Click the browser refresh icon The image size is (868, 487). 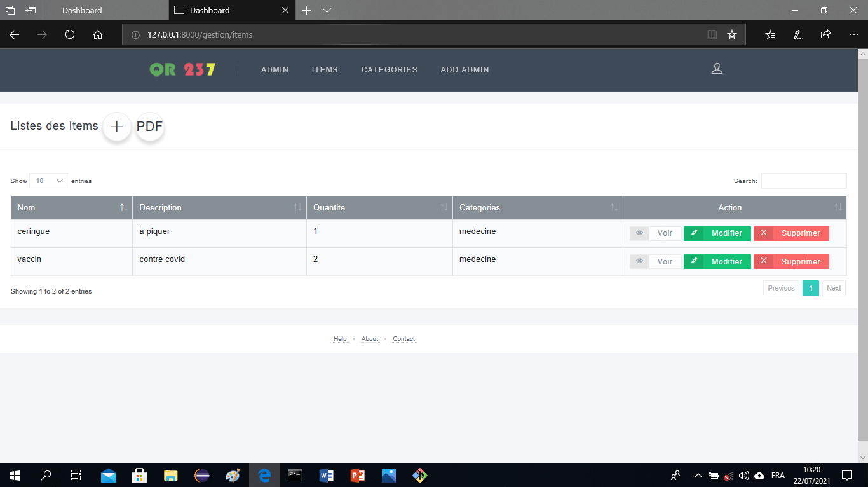point(70,35)
